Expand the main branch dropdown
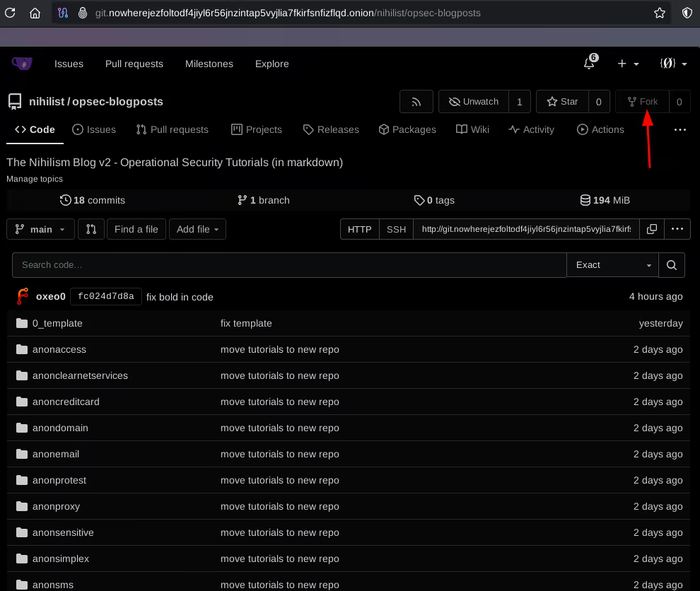Screen dimensions: 700x591 click(40, 229)
